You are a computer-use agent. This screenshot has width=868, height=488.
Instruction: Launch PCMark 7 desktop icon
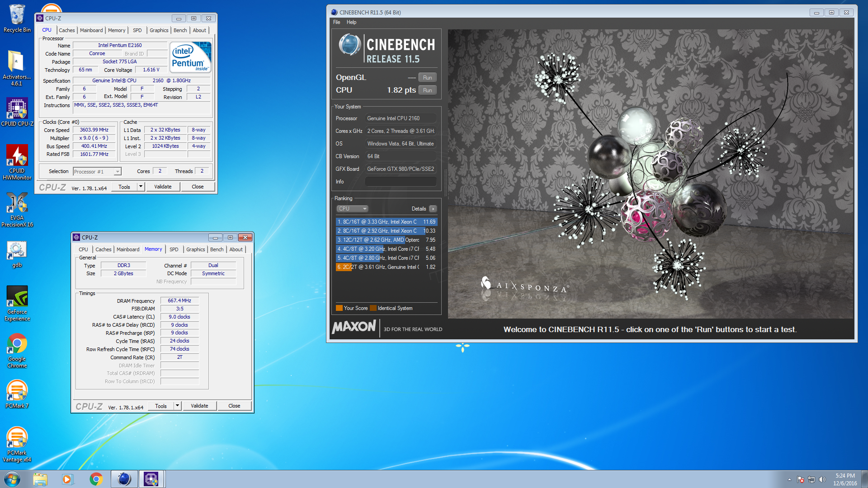17,394
